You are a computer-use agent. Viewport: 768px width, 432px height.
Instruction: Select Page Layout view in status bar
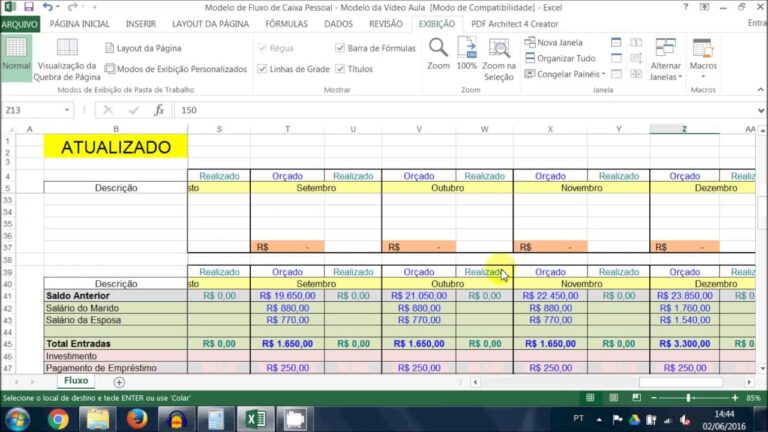[x=613, y=398]
